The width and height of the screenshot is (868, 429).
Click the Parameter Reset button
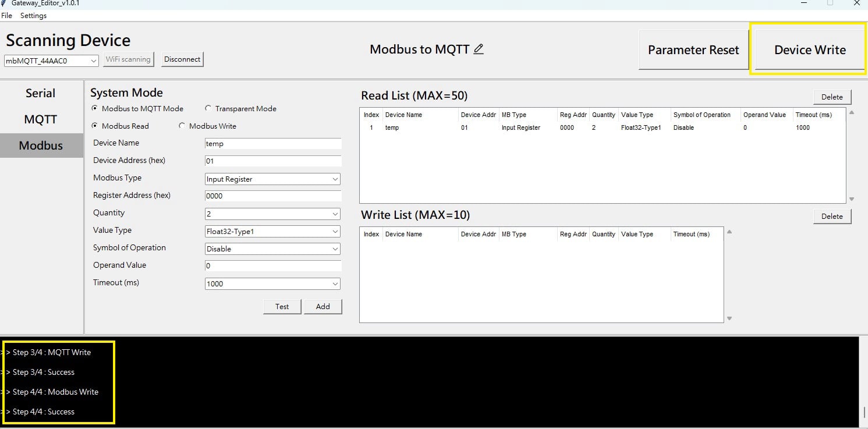(x=693, y=50)
